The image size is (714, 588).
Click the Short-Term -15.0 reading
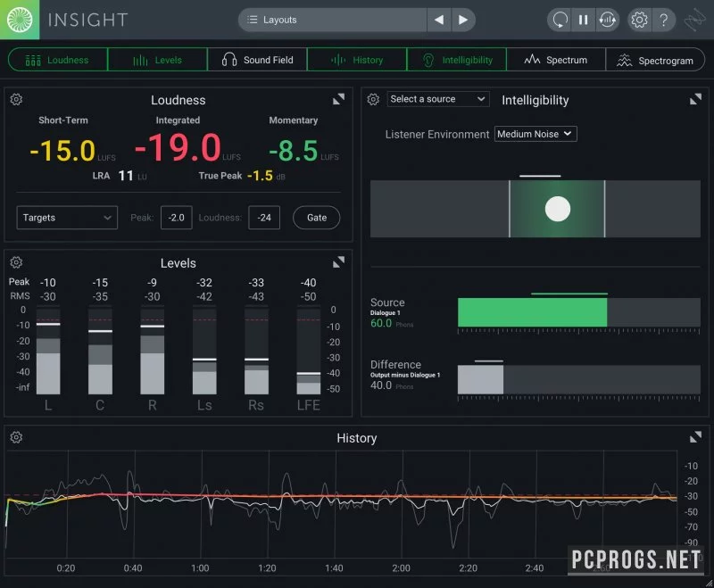pos(62,151)
